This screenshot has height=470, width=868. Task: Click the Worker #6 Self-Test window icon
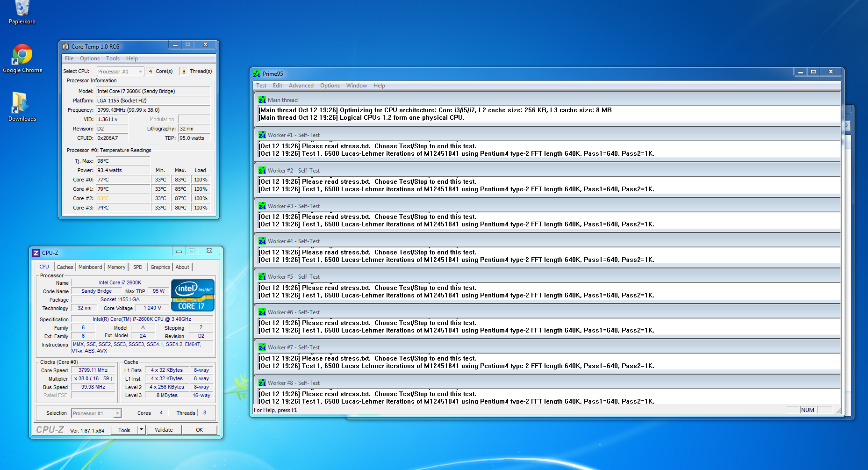point(262,312)
